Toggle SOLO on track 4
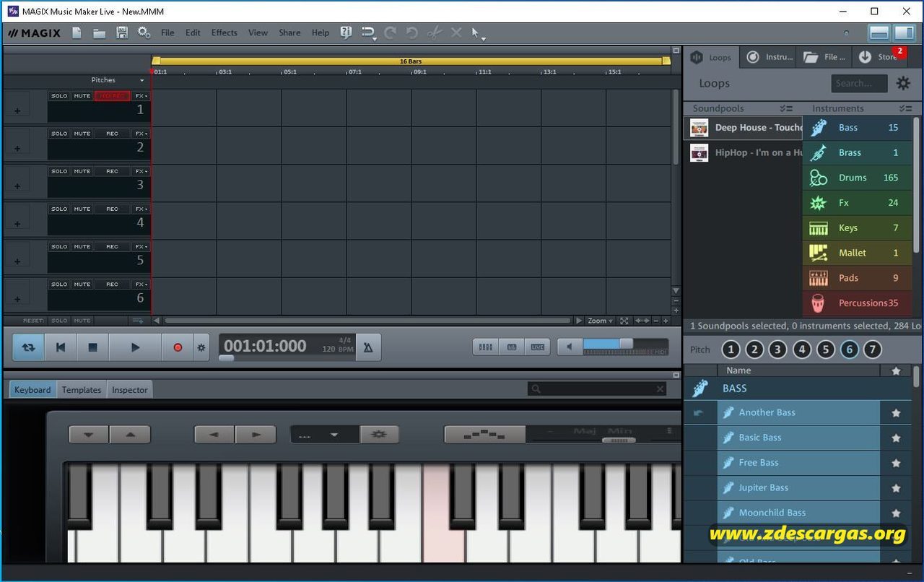Screen dimensions: 924x582 tap(59, 209)
